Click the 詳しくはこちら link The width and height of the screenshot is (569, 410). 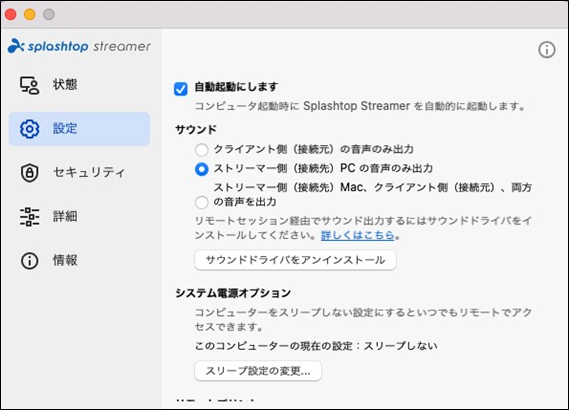(x=357, y=235)
